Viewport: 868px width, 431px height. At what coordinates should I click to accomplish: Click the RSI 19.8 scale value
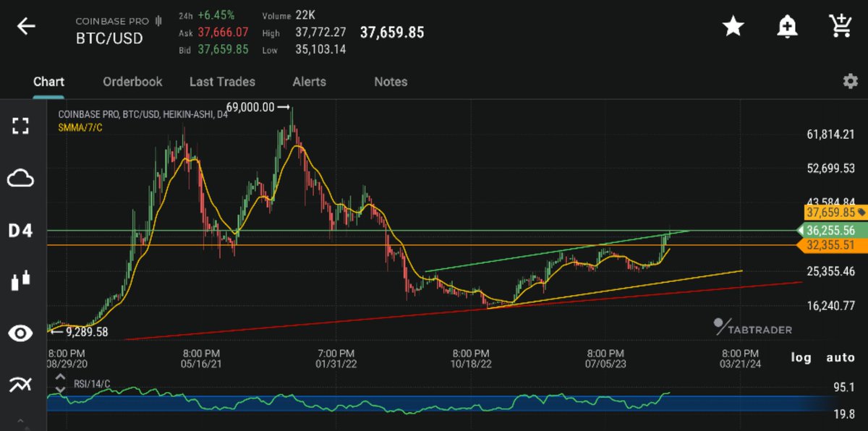click(843, 414)
